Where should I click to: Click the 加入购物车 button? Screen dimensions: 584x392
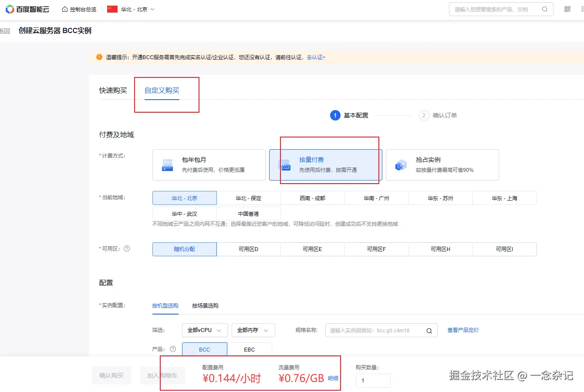[162, 375]
